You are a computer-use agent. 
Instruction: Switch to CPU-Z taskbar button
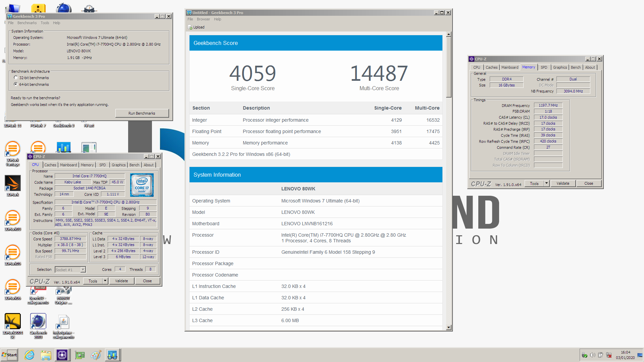(62, 355)
